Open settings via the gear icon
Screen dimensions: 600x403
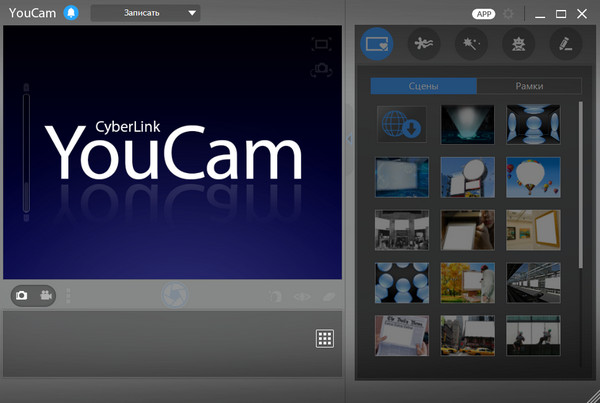pyautogui.click(x=508, y=14)
